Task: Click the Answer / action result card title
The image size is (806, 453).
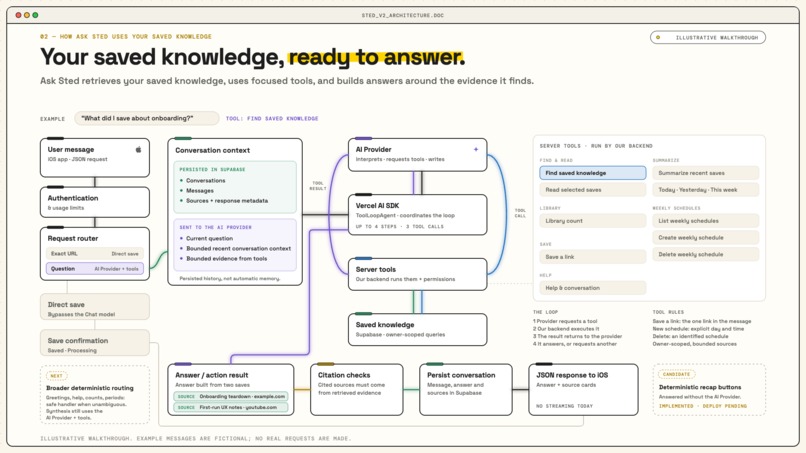Action: click(x=212, y=375)
